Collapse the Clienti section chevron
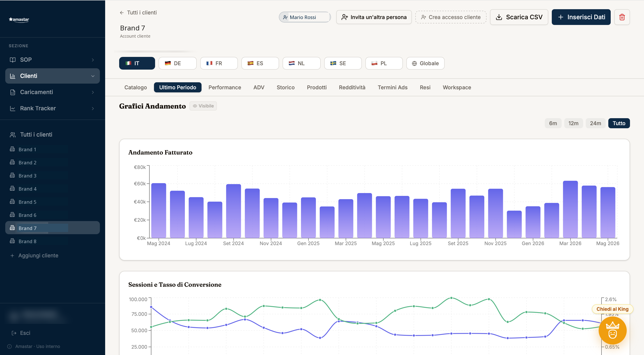This screenshot has height=355, width=644. click(x=93, y=76)
